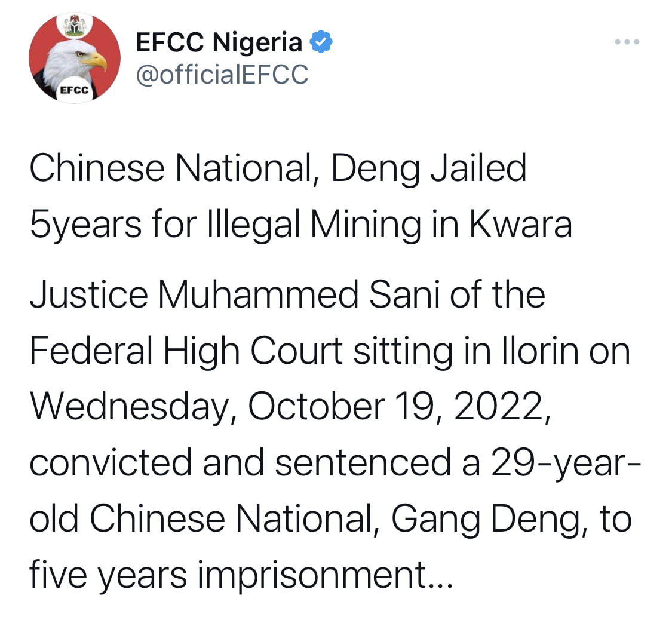Click the line "convicted and sentenced a 29-year-"
672x620 pixels.
(x=335, y=463)
